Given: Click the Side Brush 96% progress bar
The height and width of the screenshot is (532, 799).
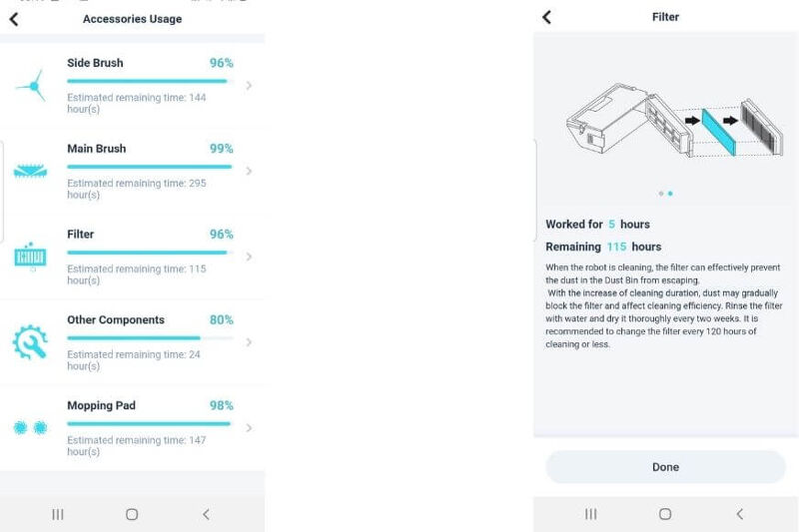Looking at the screenshot, I should tap(150, 81).
